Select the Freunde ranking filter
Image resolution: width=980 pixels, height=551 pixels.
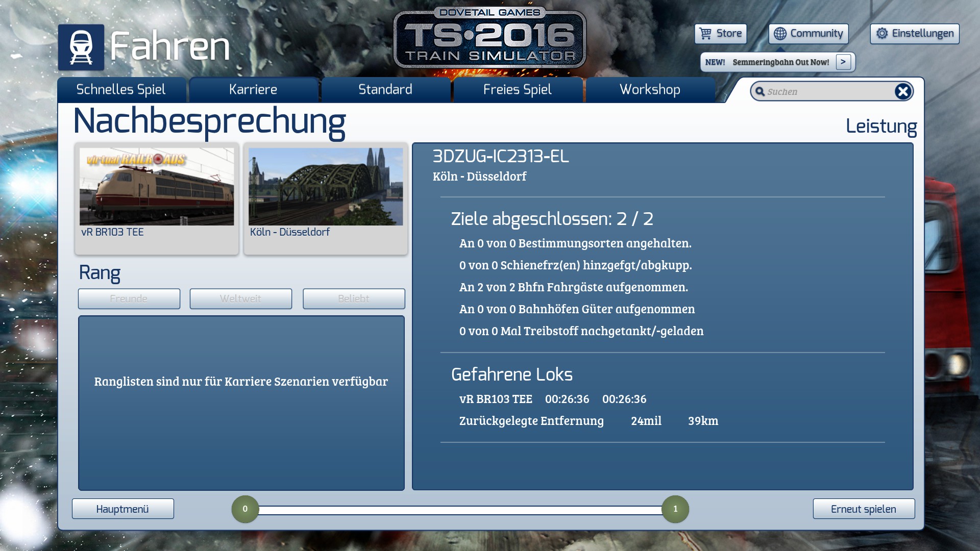(x=129, y=298)
